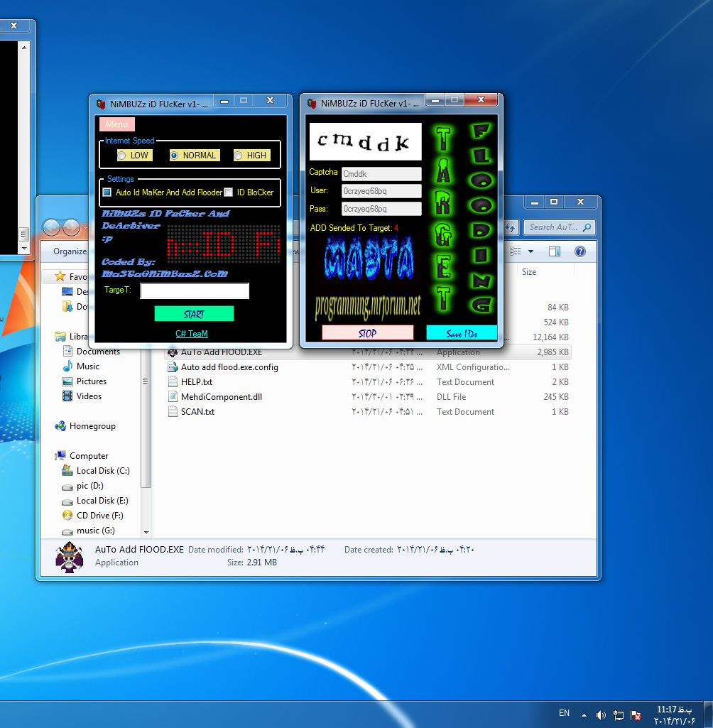Open the taskbar clock showing 11:17
The image size is (713, 728).
click(674, 715)
